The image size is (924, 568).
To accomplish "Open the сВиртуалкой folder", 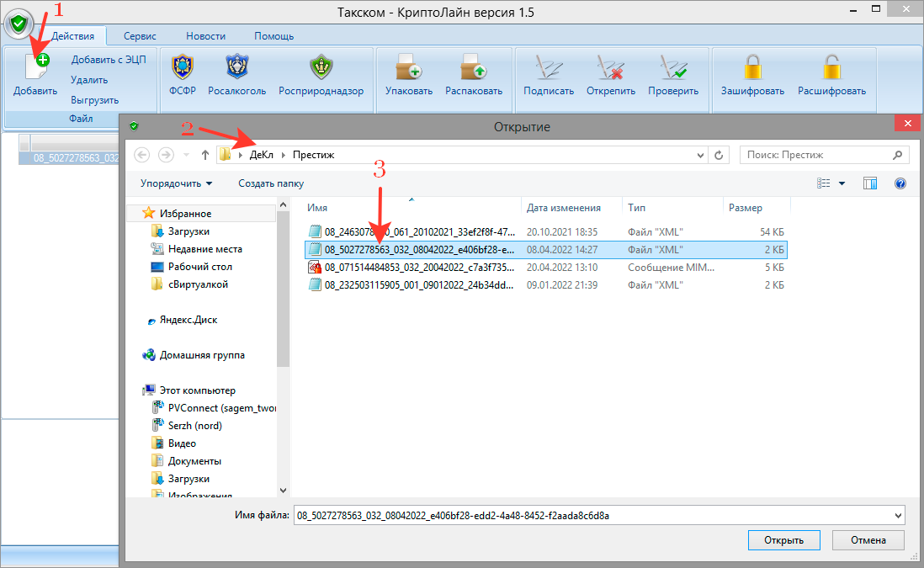I will (x=189, y=284).
